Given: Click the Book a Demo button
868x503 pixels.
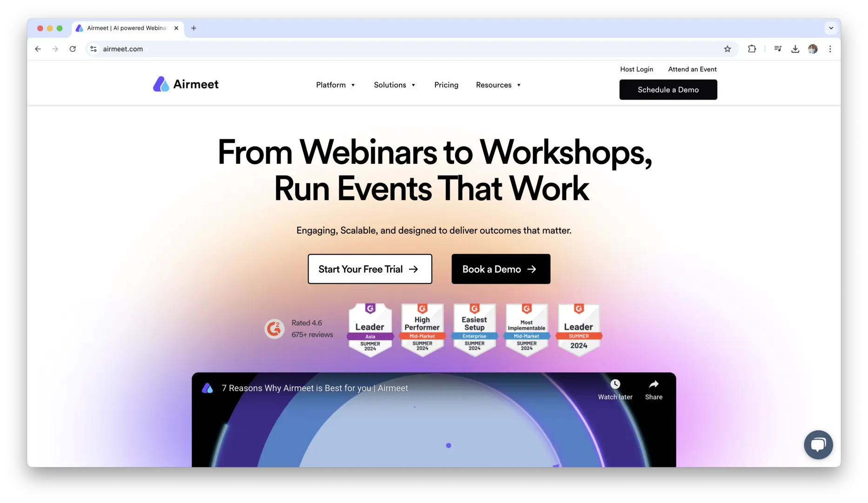Looking at the screenshot, I should tap(501, 269).
